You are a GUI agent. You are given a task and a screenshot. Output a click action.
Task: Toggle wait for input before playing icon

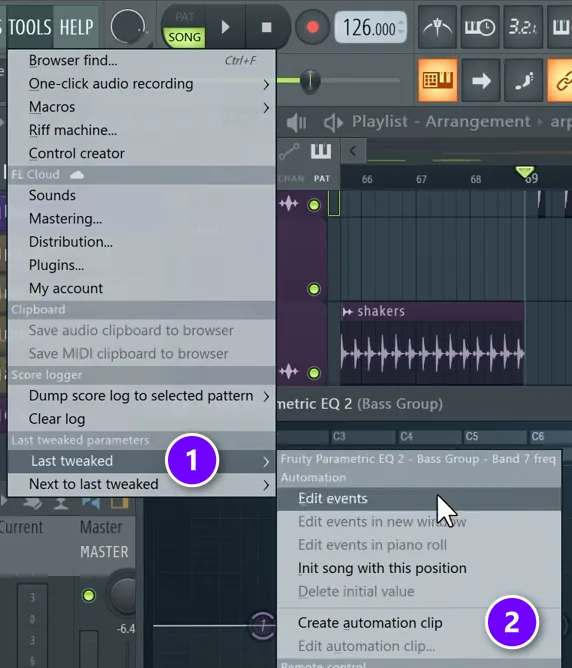pos(479,28)
